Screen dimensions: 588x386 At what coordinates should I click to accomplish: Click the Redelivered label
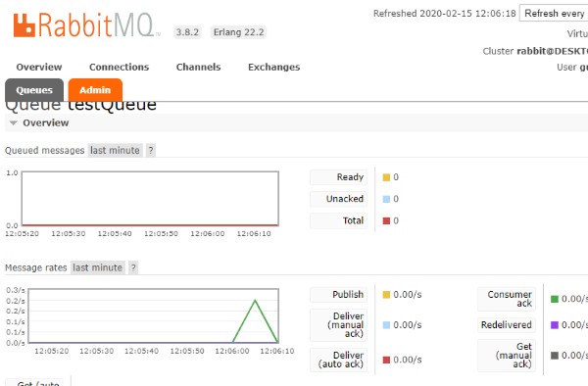[x=507, y=325]
